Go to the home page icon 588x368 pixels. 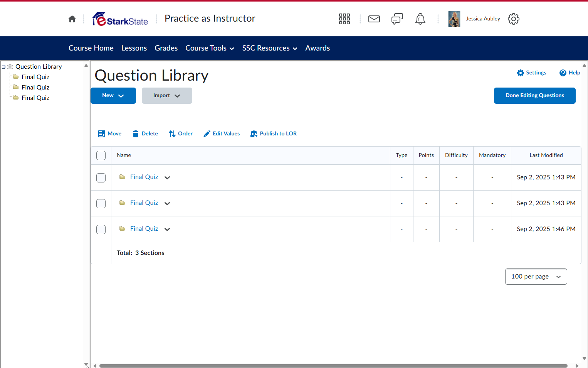pos(72,19)
